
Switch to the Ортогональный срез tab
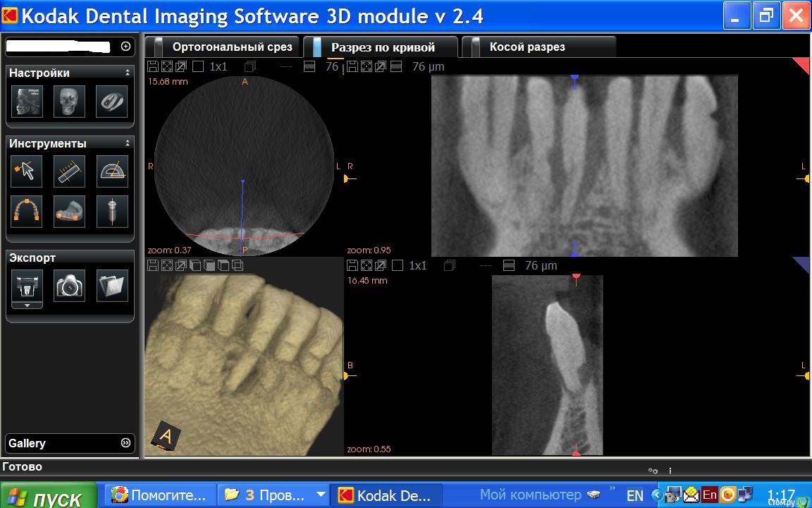coord(231,47)
